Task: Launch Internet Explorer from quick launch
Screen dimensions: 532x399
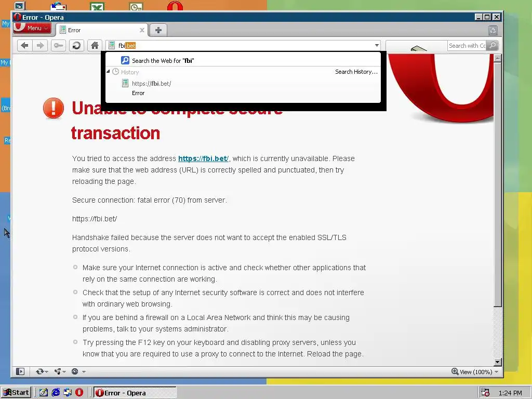Action: coord(56,393)
